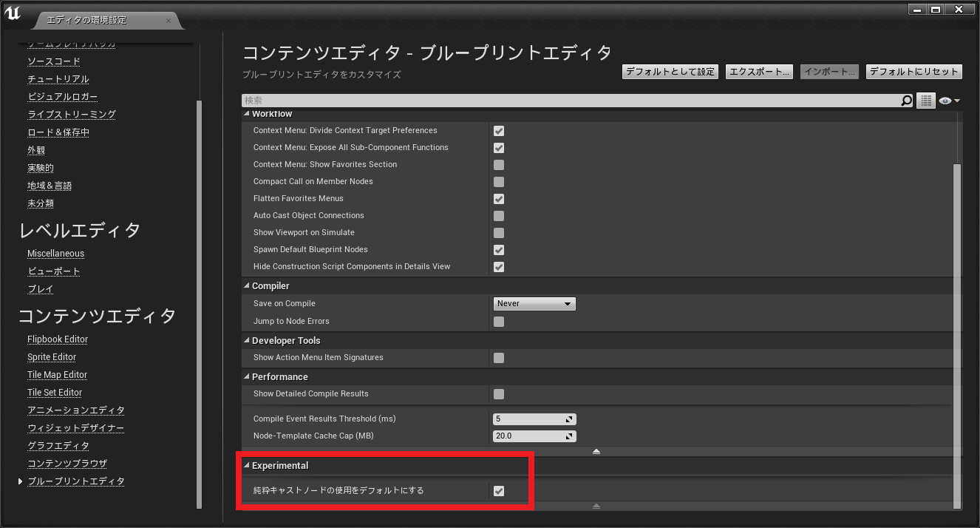The width and height of the screenshot is (980, 528).
Task: Uncheck Spawn Default Blueprint Nodes
Action: [x=499, y=249]
